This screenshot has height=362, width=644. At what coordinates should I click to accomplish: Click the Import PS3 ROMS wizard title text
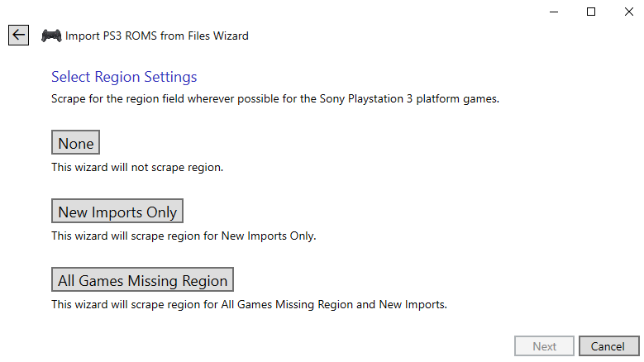pos(157,36)
